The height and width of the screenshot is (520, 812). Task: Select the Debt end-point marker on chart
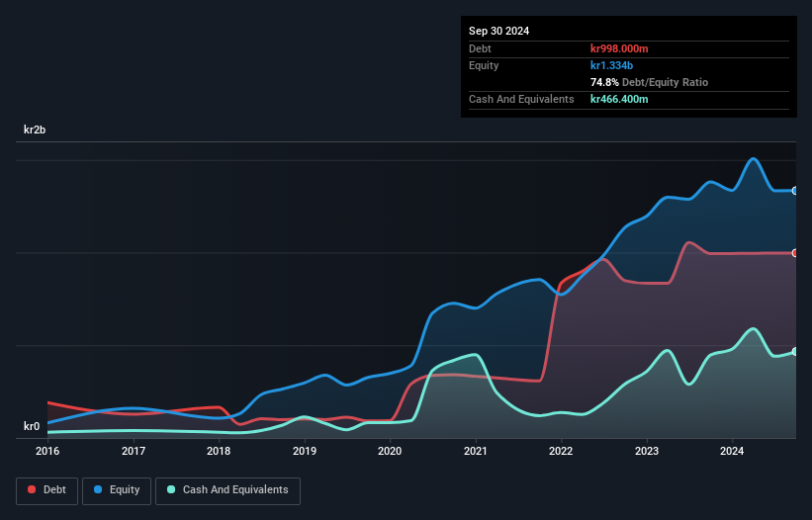point(795,253)
